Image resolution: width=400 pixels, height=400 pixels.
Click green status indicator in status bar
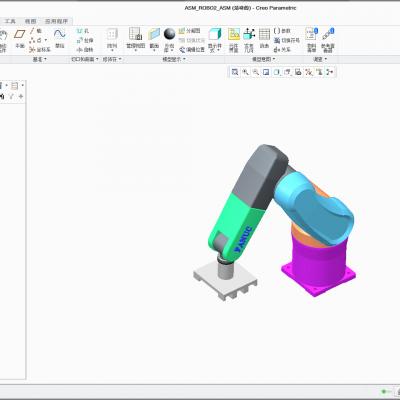point(384,391)
